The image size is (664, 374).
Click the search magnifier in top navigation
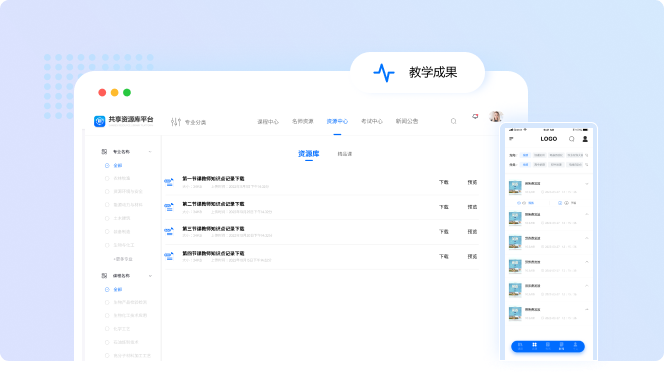pyautogui.click(x=454, y=121)
